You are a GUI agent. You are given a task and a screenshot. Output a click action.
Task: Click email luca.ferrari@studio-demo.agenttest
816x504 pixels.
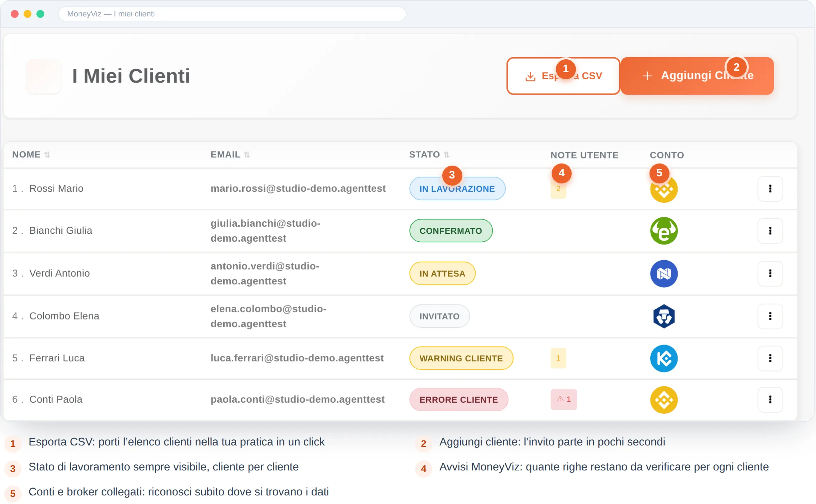tap(297, 358)
